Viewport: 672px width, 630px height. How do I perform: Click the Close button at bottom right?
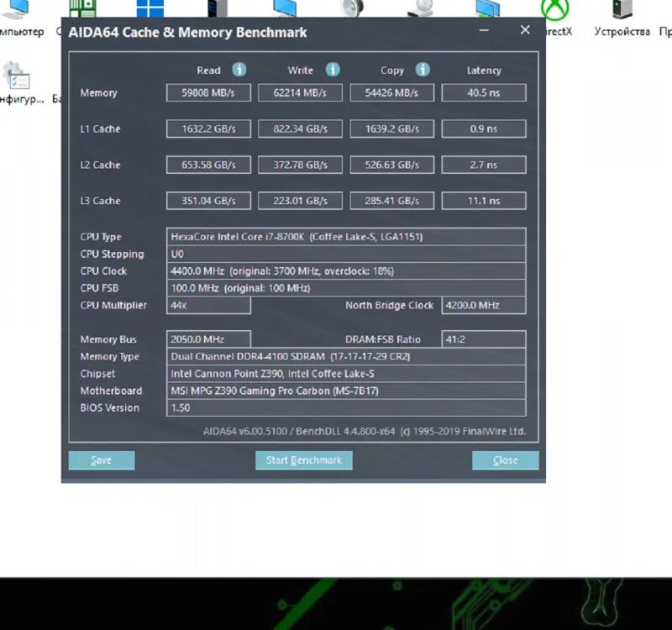click(506, 460)
